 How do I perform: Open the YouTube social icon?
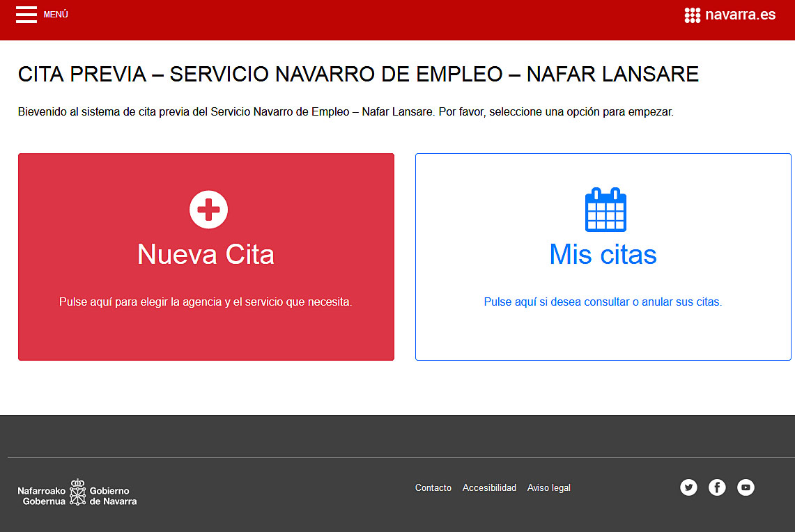pos(746,487)
